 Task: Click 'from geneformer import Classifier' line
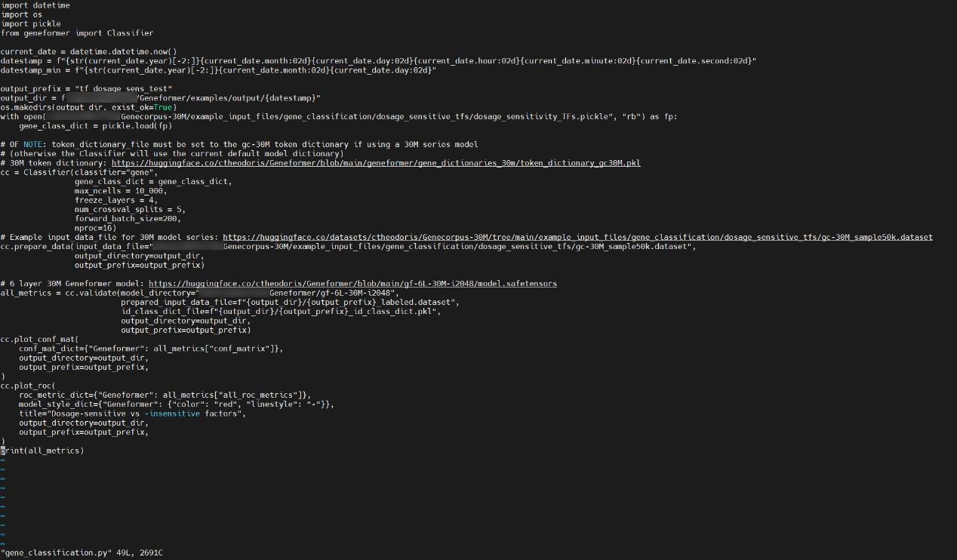pyautogui.click(x=77, y=33)
